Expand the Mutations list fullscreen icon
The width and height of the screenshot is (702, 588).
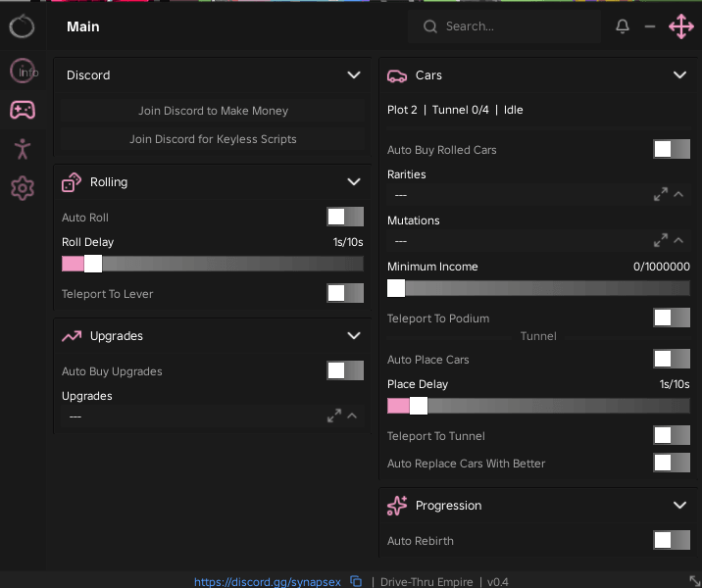[x=661, y=240]
